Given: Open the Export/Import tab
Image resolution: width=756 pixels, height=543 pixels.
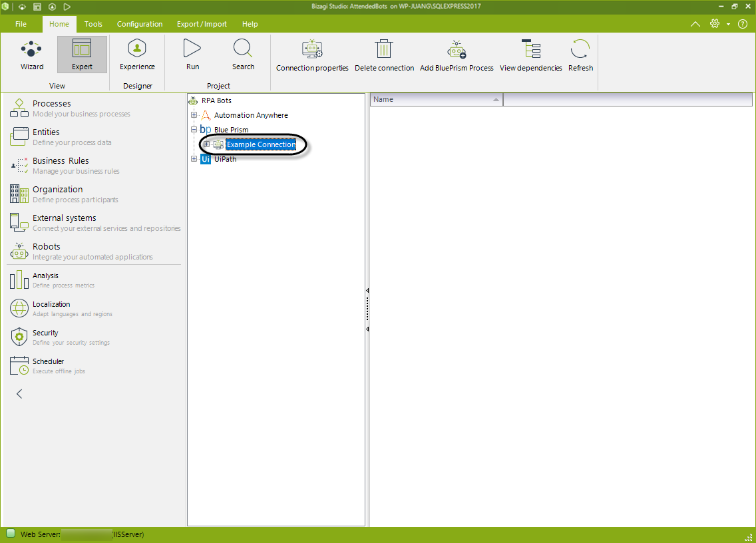Looking at the screenshot, I should coord(202,24).
